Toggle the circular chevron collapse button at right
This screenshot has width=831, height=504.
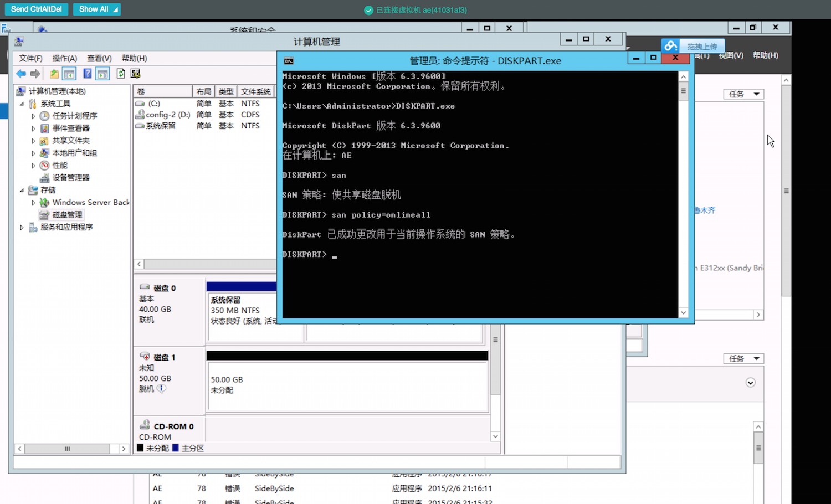[751, 383]
